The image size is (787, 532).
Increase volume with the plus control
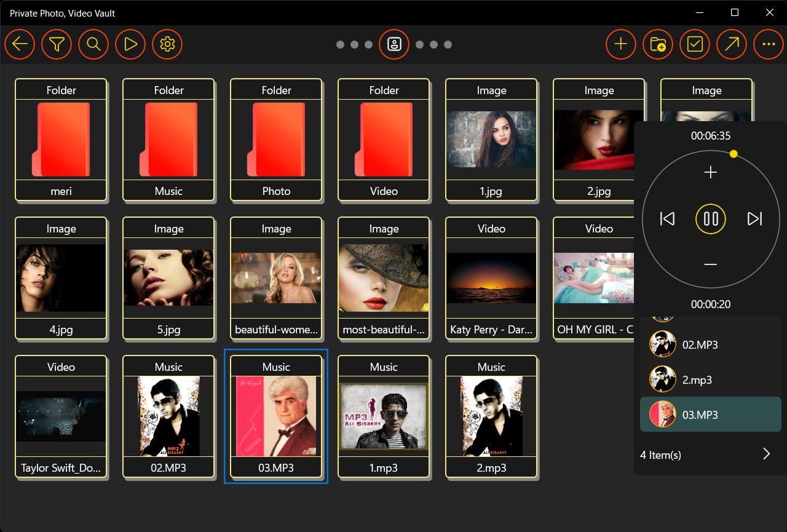pyautogui.click(x=710, y=172)
